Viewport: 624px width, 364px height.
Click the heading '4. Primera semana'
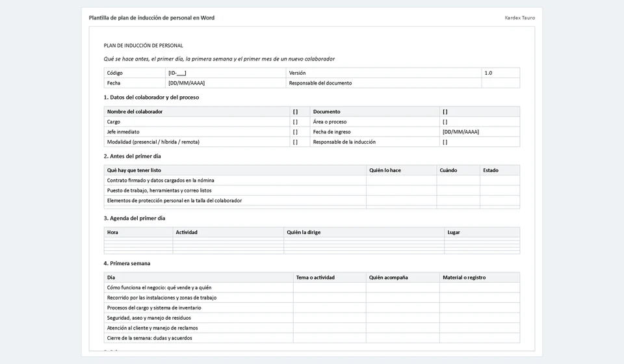(127, 263)
